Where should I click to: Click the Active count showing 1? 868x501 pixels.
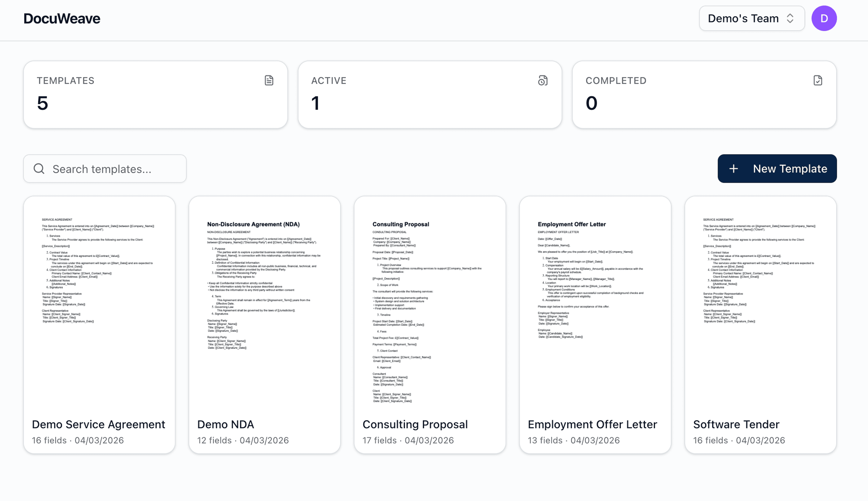[x=315, y=103]
